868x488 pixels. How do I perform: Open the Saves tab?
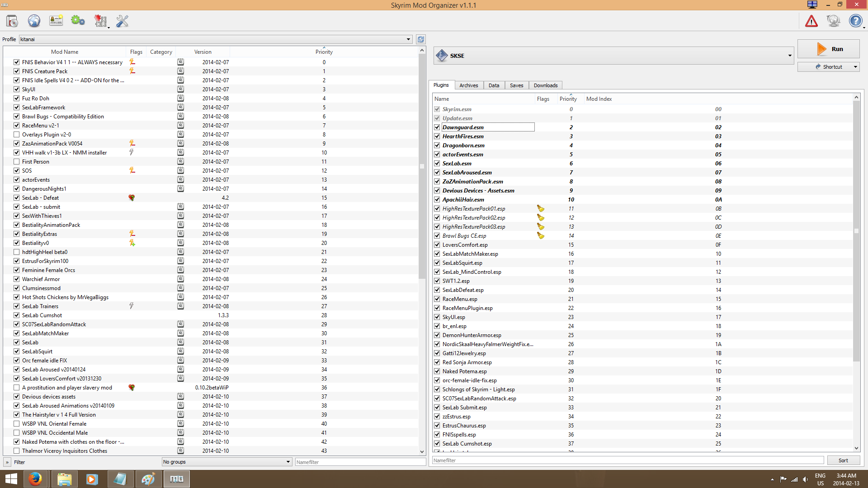click(516, 85)
